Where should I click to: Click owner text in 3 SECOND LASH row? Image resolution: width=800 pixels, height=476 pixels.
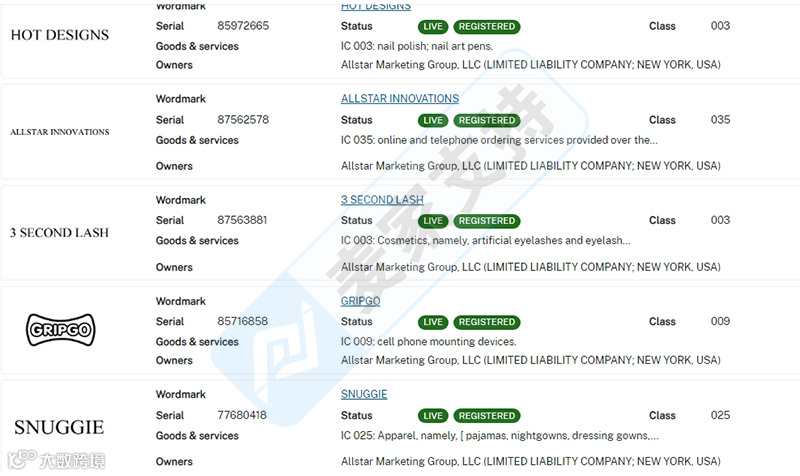coord(531,267)
